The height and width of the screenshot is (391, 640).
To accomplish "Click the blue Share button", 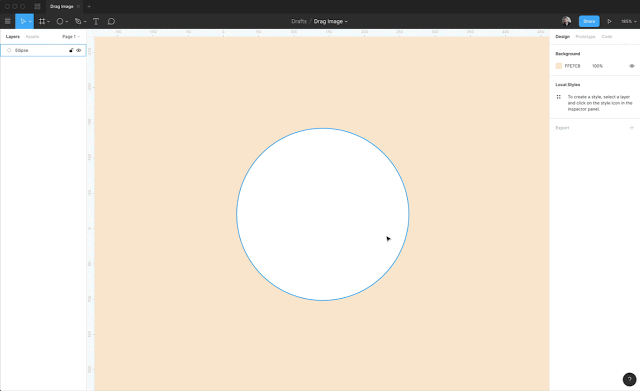I will point(589,21).
